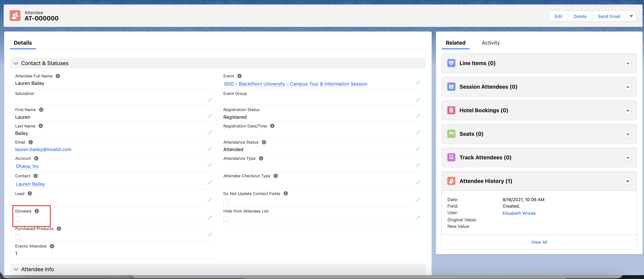This screenshot has width=644, height=279.
Task: Open the Attendee History (1) list title
Action: pos(486,181)
